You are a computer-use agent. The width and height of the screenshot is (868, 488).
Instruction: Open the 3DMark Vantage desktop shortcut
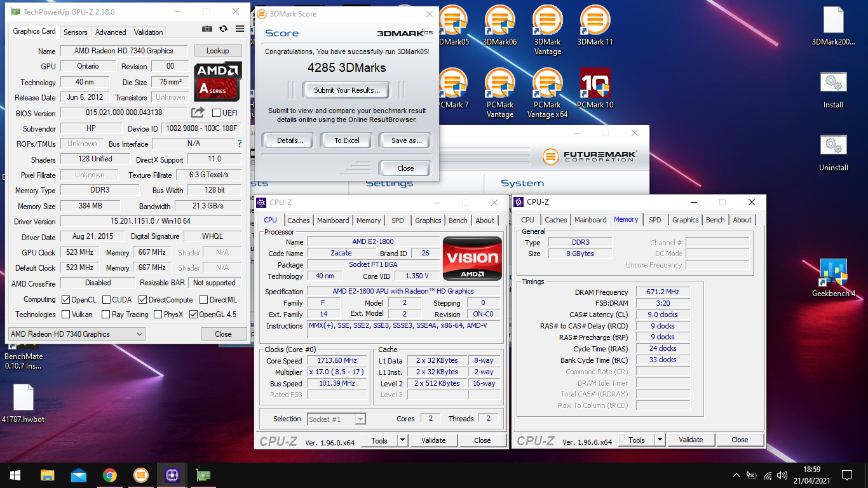coord(547,30)
